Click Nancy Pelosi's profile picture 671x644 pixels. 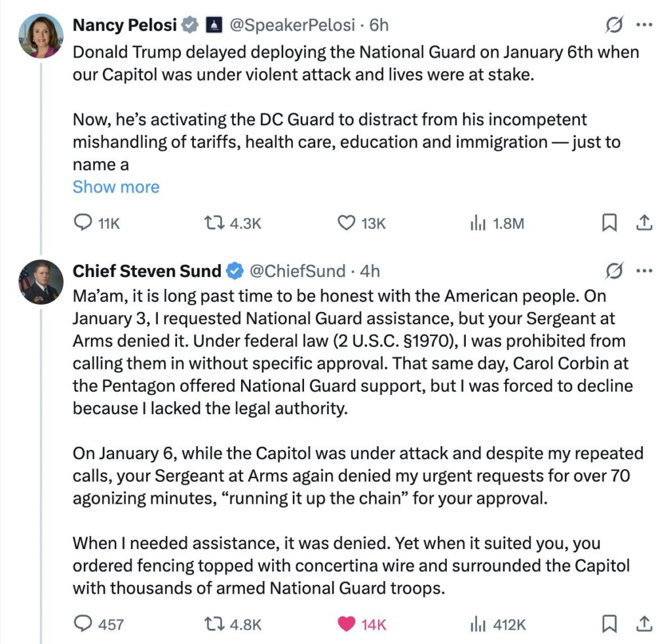pos(41,36)
